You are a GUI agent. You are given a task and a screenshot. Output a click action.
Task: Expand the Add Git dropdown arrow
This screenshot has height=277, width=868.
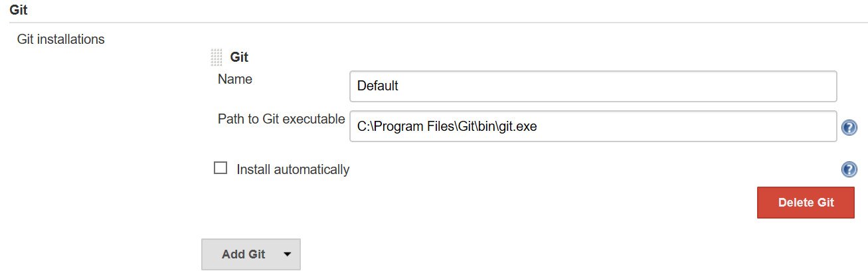pyautogui.click(x=288, y=254)
